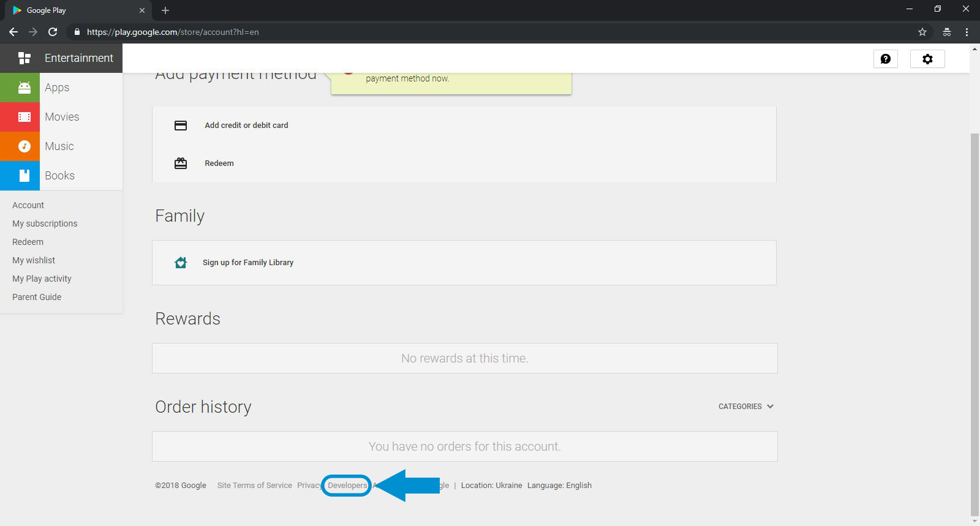Click the scrollbar up arrow
This screenshot has height=526, width=980.
974,48
